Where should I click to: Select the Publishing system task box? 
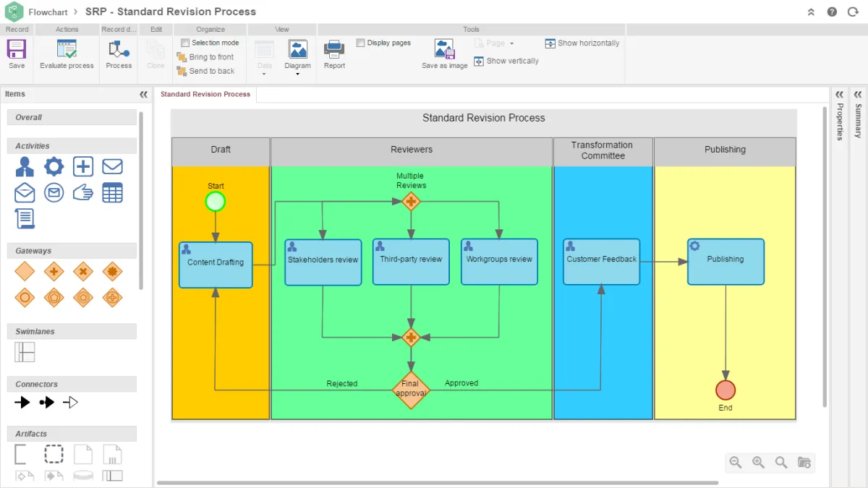(x=726, y=262)
